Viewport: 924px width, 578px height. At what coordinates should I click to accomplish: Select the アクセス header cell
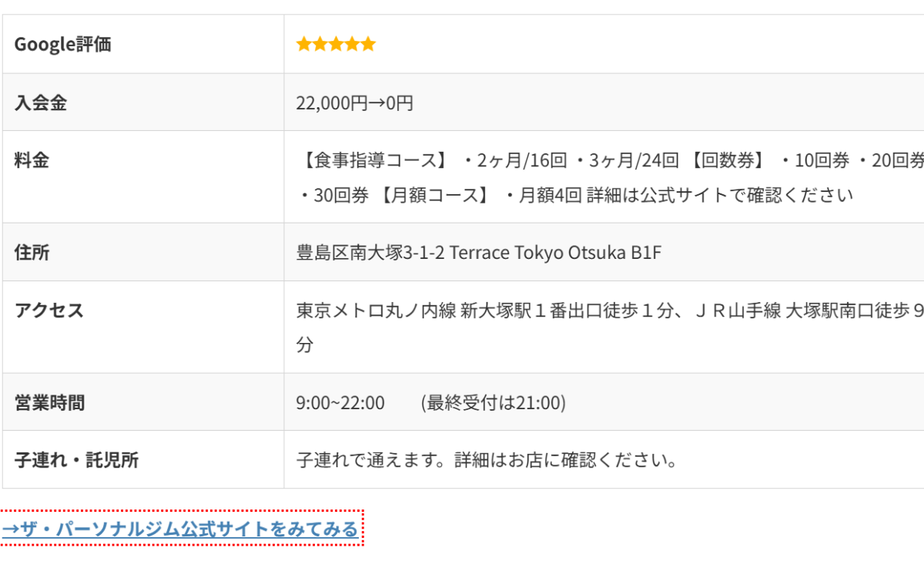pos(143,327)
